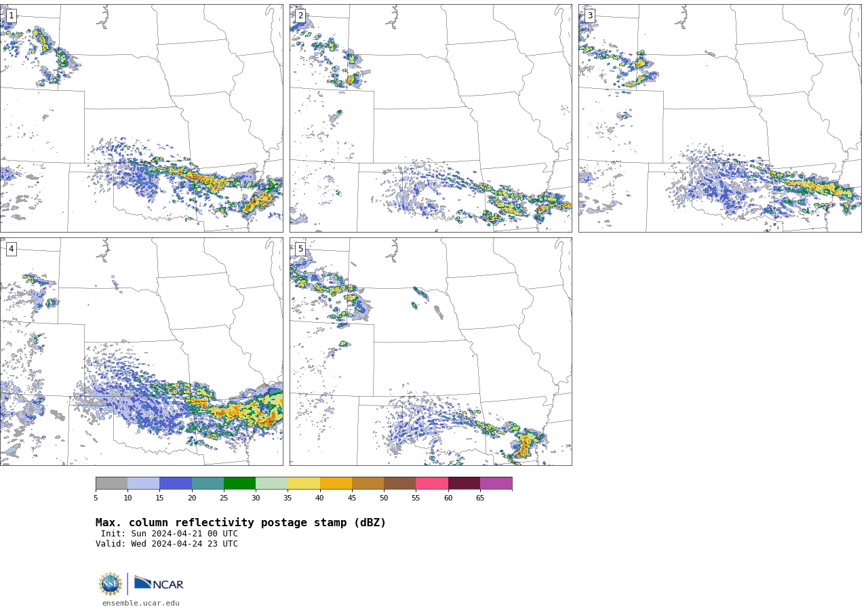Viewport: 868px width, 611px height.
Task: Select the dark green 25-30 dBZ swatch
Action: (239, 483)
